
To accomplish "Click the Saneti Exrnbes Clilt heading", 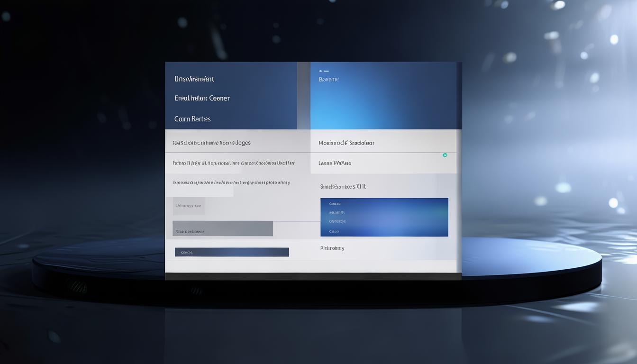I will tap(343, 187).
